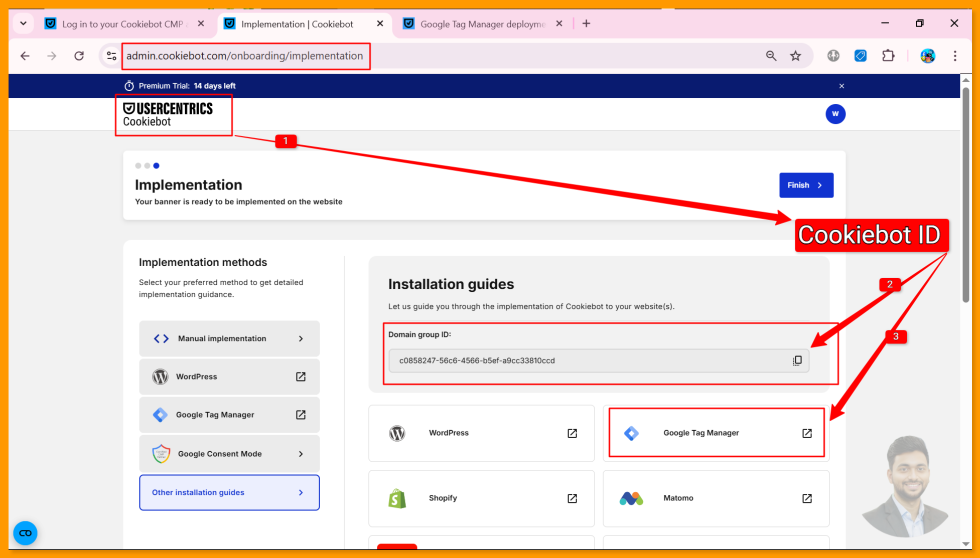
Task: Open Google Tag Manager installation guide card
Action: 716,433
